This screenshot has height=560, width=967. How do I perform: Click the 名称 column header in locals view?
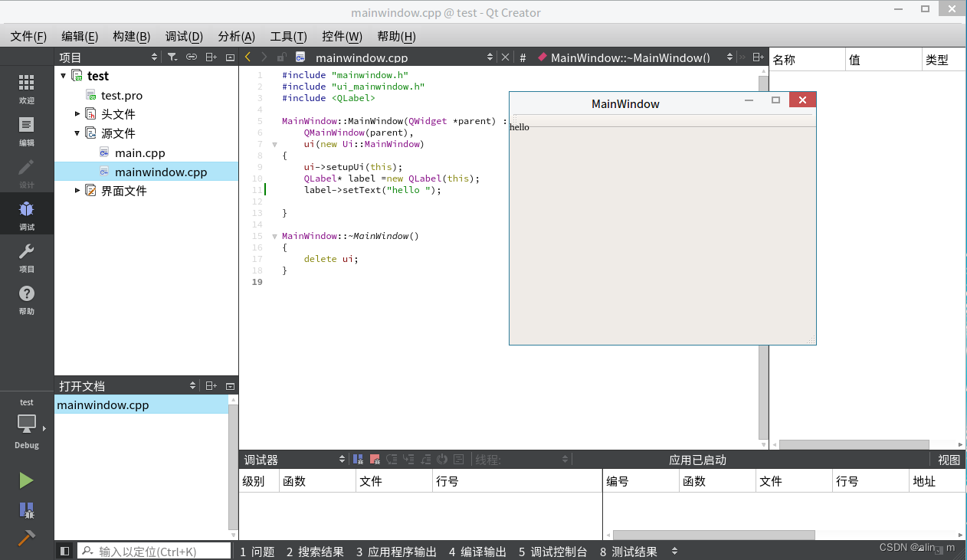coord(807,60)
